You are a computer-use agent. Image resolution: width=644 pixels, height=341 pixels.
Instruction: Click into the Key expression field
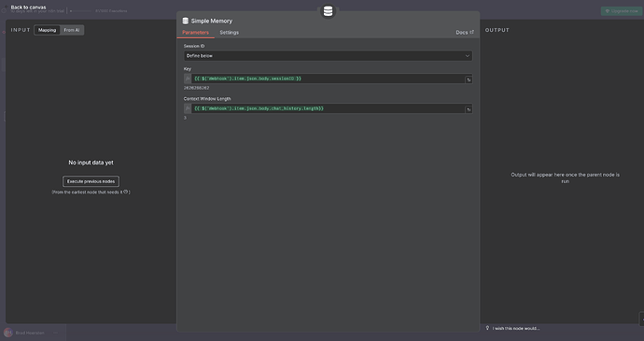pos(328,78)
